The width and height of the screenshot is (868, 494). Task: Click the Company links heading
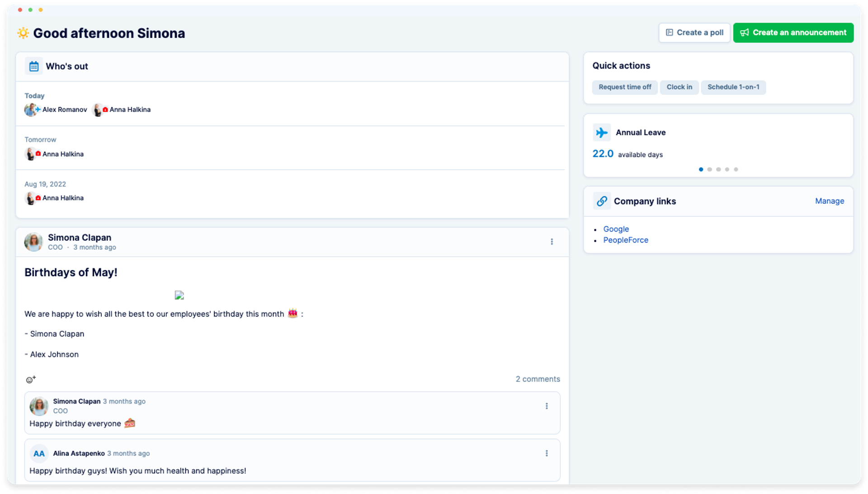pyautogui.click(x=645, y=202)
